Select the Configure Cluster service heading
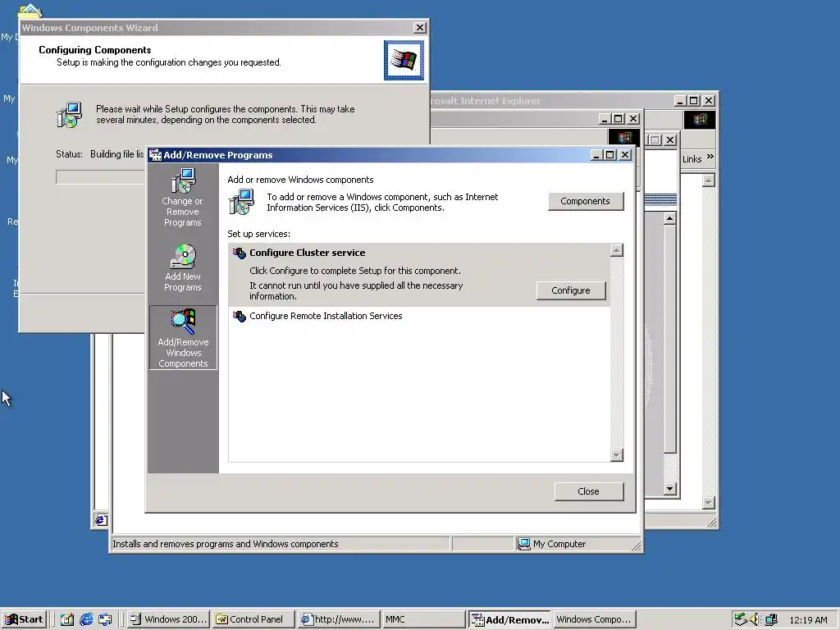The image size is (840, 630). pyautogui.click(x=307, y=253)
